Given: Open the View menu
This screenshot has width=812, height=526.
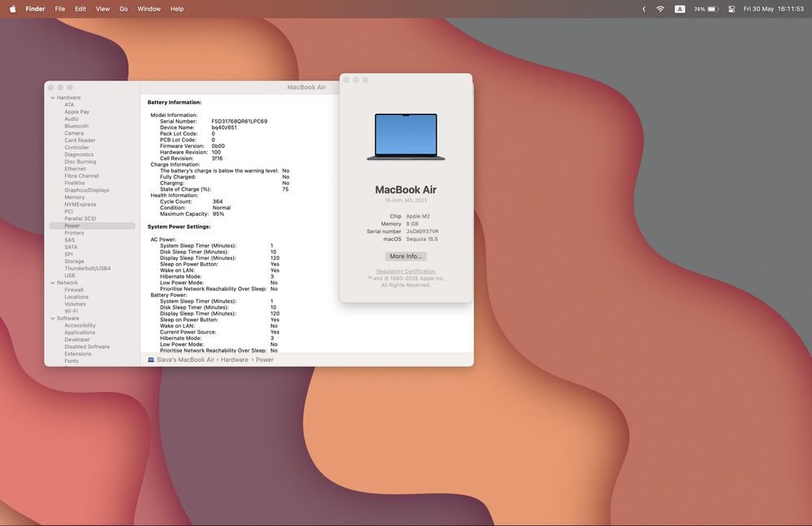Looking at the screenshot, I should point(102,9).
